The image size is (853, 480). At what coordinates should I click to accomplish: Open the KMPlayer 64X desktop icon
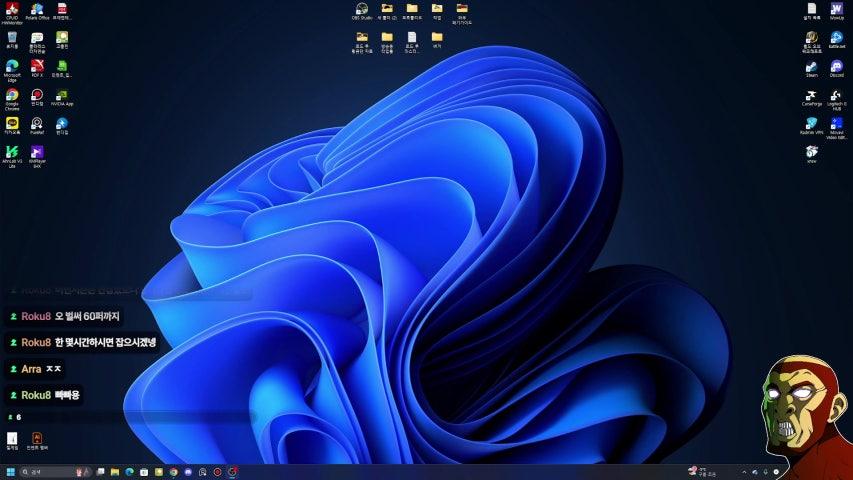point(37,153)
